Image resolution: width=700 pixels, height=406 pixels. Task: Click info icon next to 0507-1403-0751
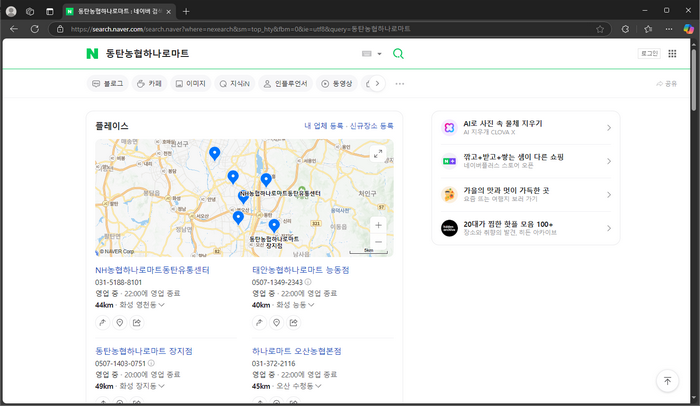(151, 363)
